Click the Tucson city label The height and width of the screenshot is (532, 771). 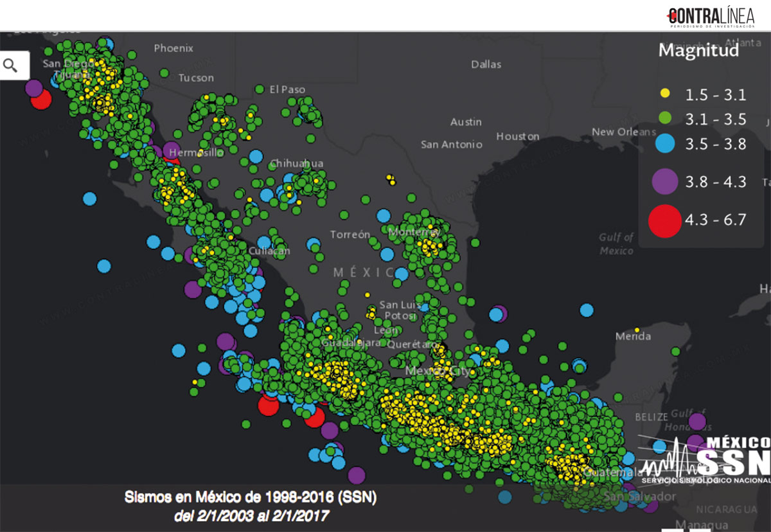click(196, 78)
